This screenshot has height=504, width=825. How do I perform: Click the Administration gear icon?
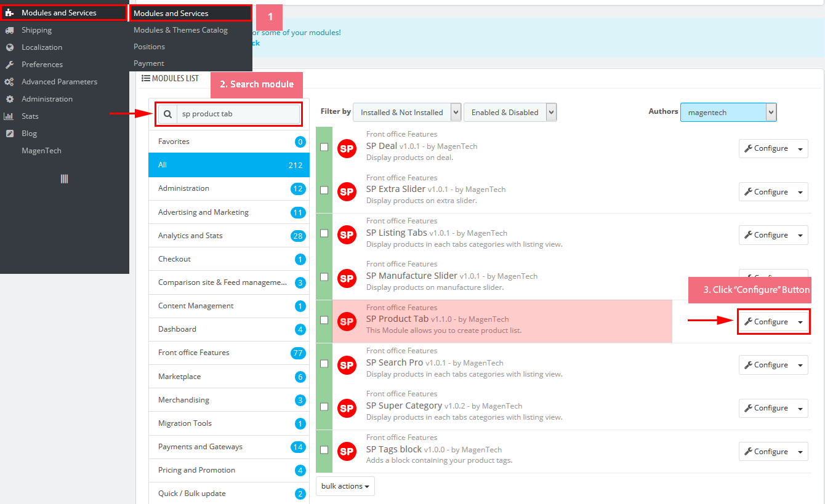click(x=9, y=98)
